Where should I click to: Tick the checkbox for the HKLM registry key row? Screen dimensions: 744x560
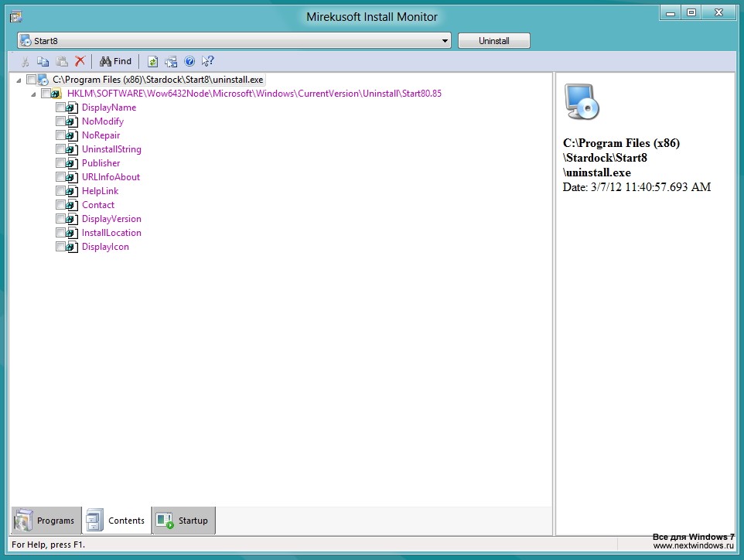click(x=46, y=93)
